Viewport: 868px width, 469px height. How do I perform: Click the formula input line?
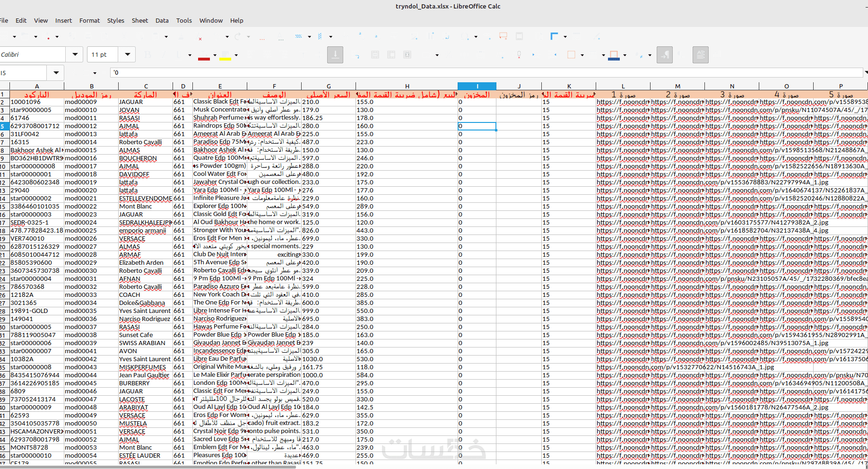(486, 73)
